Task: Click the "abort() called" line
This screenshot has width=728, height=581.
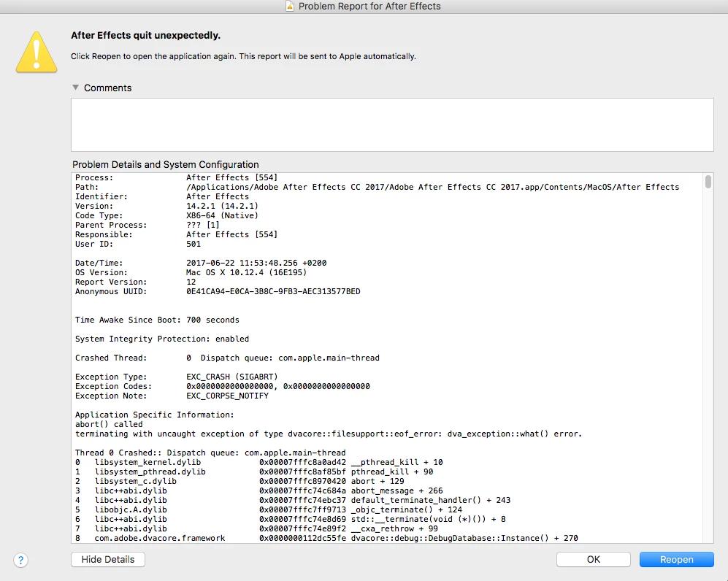Action: (x=109, y=425)
